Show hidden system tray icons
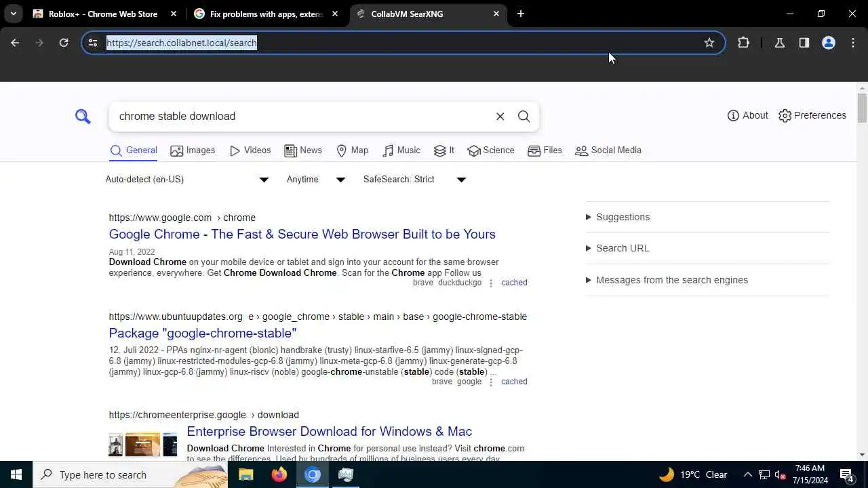 [x=747, y=474]
